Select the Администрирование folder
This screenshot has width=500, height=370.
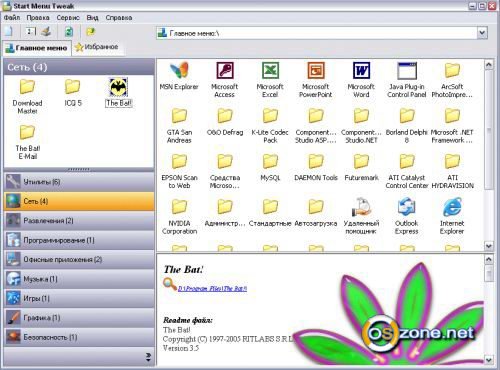pyautogui.click(x=225, y=207)
